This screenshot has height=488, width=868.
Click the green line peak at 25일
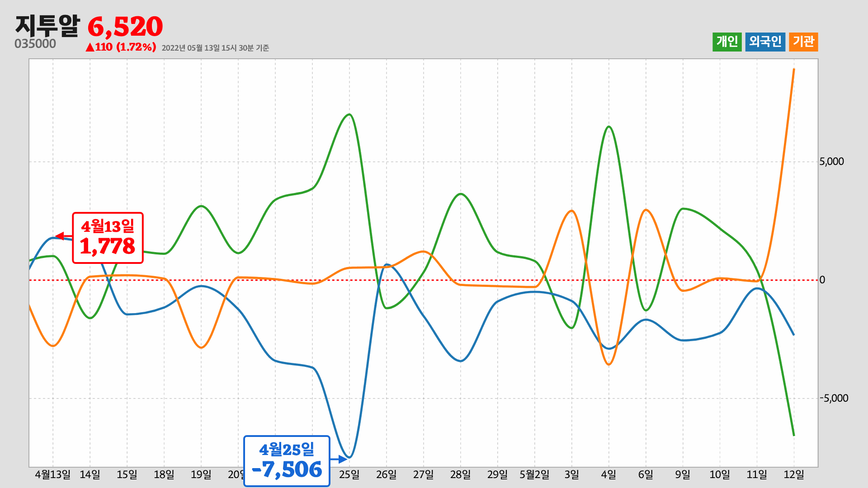click(x=349, y=114)
